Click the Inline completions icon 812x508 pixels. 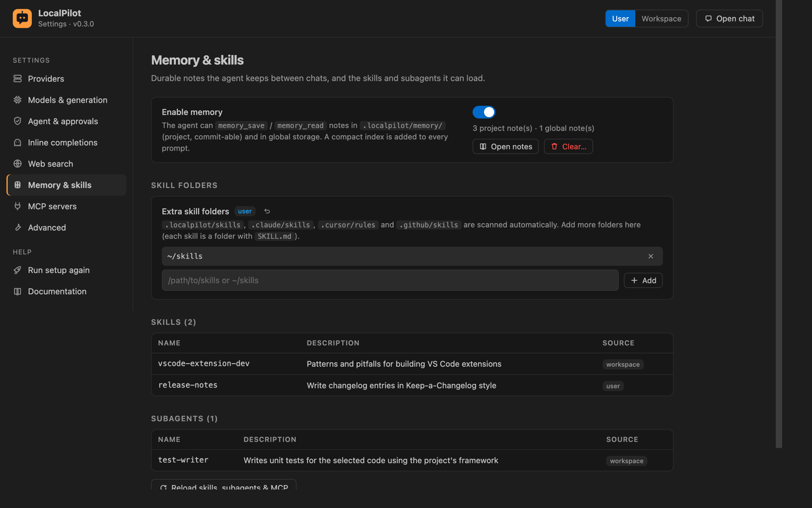(18, 143)
